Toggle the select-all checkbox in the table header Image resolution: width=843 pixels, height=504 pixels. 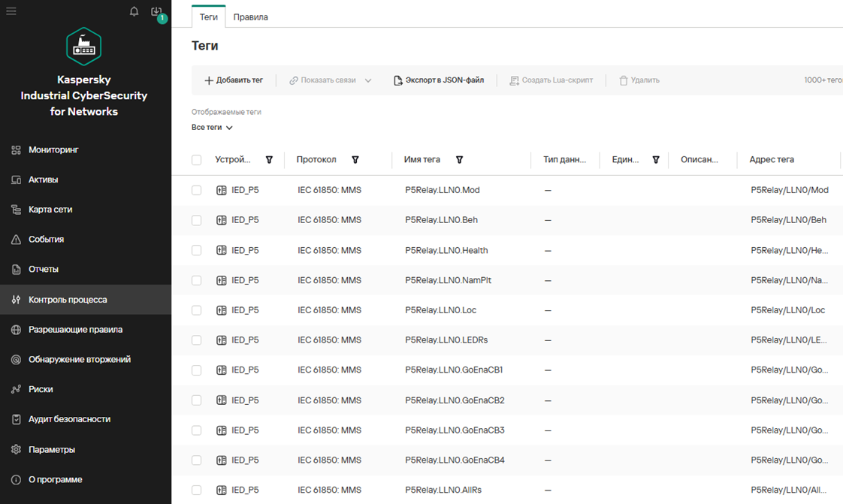tap(197, 160)
